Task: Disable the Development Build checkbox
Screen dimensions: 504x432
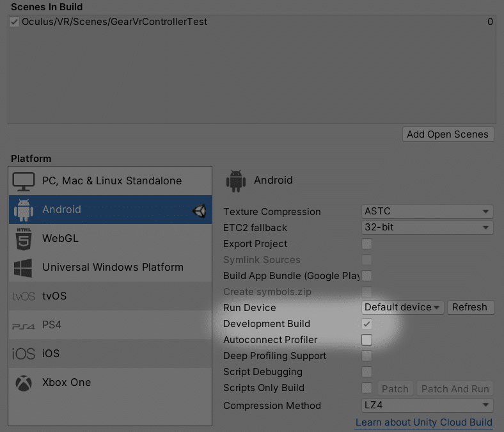Action: [x=367, y=324]
